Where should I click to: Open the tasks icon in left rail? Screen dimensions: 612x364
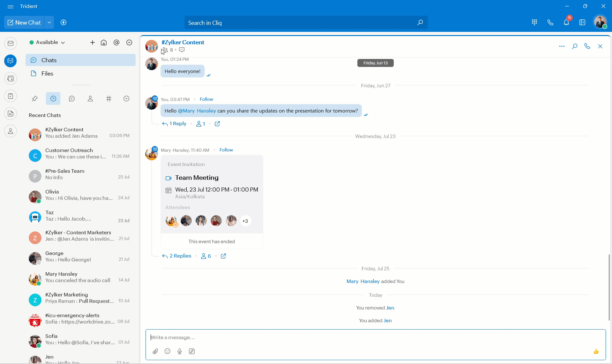click(x=11, y=96)
